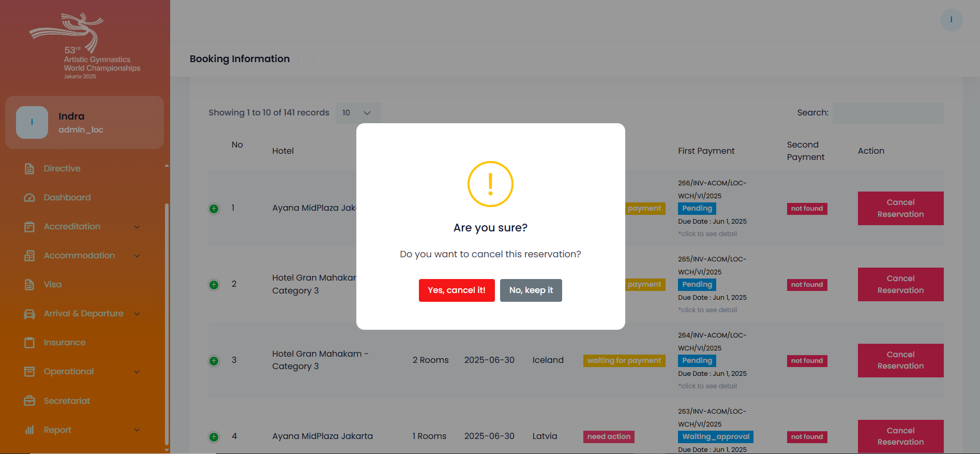Open the Insurance menu item
Screen dimensions: 980x454
coord(64,343)
